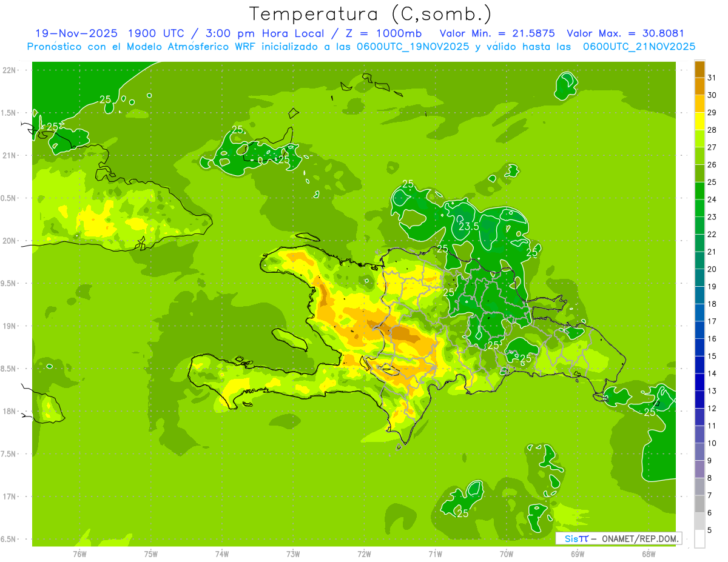Click the "69W" longitude label
The width and height of the screenshot is (728, 562).
click(x=578, y=554)
